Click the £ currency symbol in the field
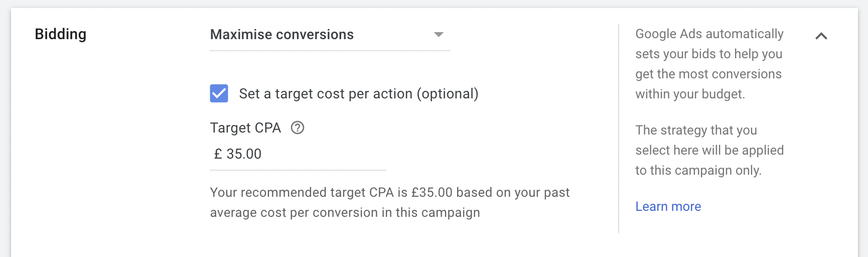868x257 pixels. tap(218, 154)
